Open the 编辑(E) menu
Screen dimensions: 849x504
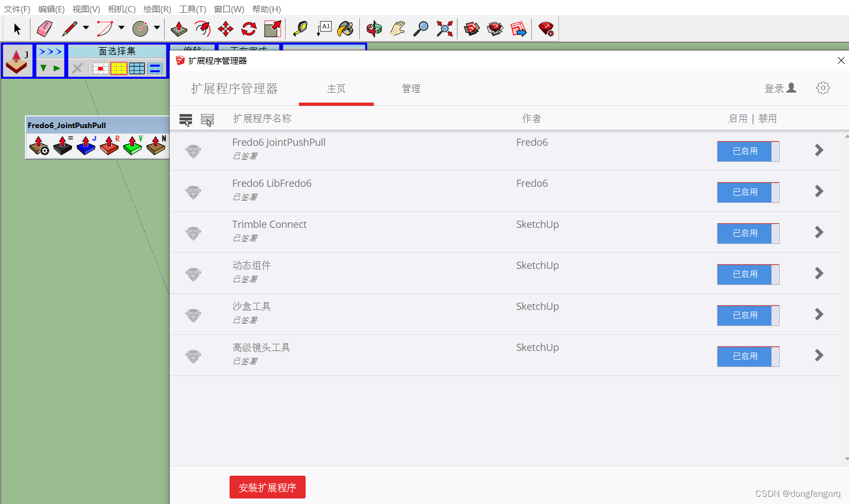pyautogui.click(x=52, y=9)
